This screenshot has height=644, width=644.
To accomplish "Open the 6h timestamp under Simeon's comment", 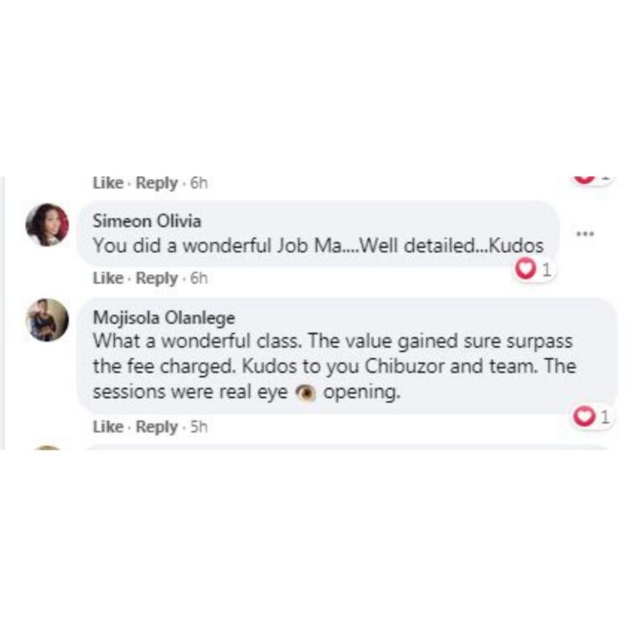I will click(199, 278).
